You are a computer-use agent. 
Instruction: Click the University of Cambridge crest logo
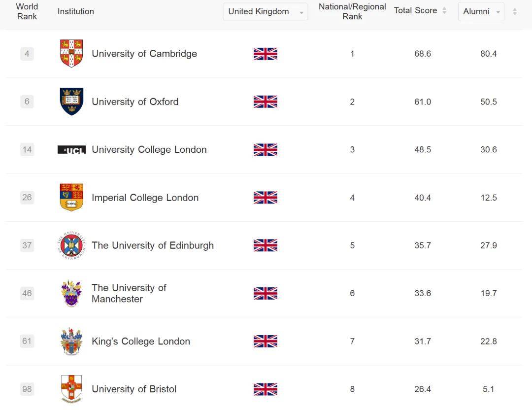coord(71,53)
